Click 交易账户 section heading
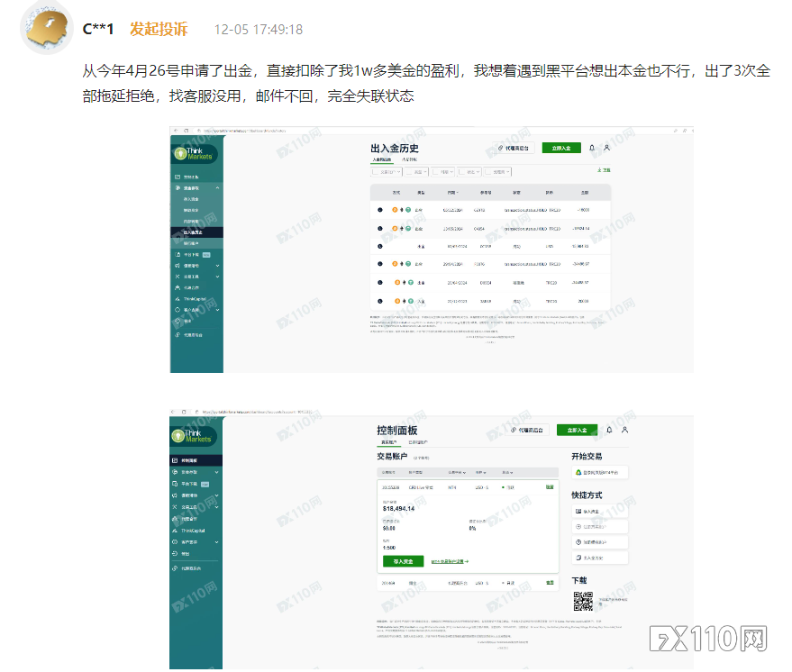The height and width of the screenshot is (672, 792). [x=392, y=457]
